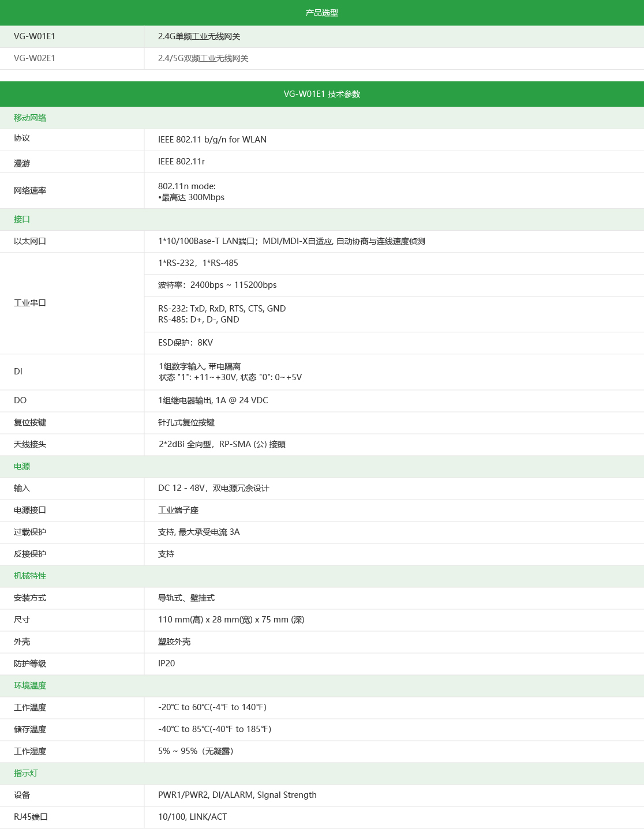Select the 'IEEE 802.11r' value
Screen dimensions: 644x829
pyautogui.click(x=182, y=162)
